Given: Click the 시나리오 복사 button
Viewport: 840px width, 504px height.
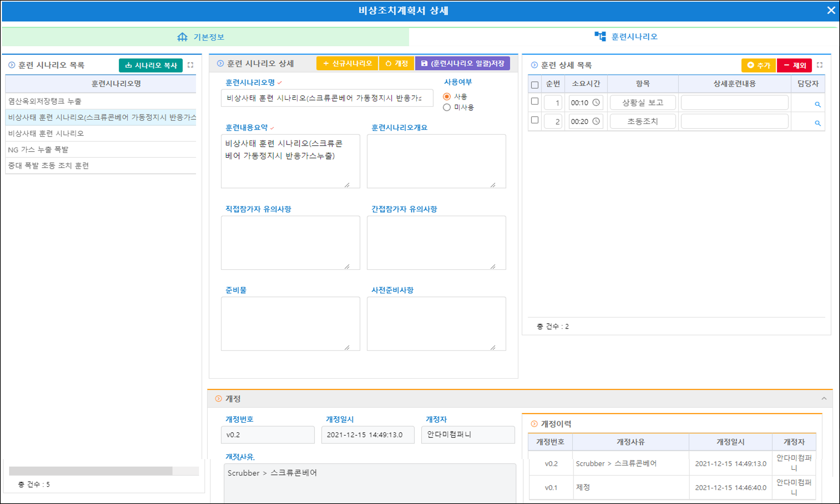Looking at the screenshot, I should pyautogui.click(x=151, y=65).
